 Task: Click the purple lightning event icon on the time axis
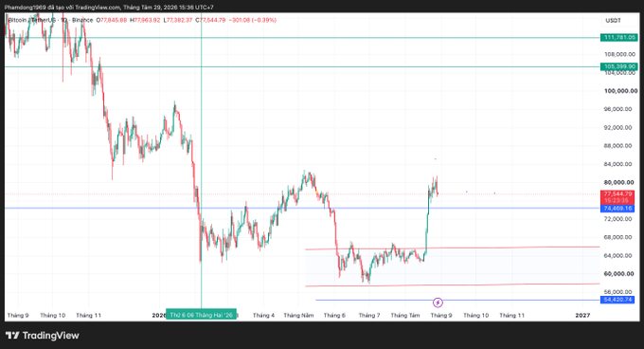[438, 303]
